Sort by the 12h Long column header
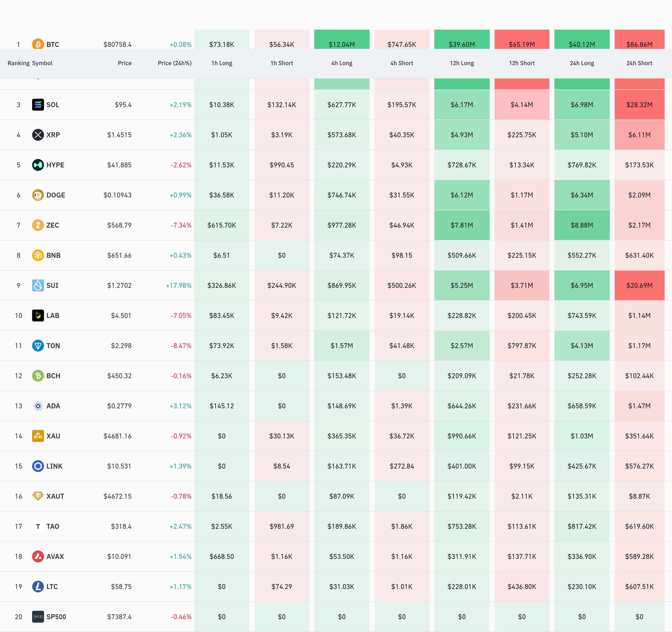The height and width of the screenshot is (632, 672). [462, 63]
